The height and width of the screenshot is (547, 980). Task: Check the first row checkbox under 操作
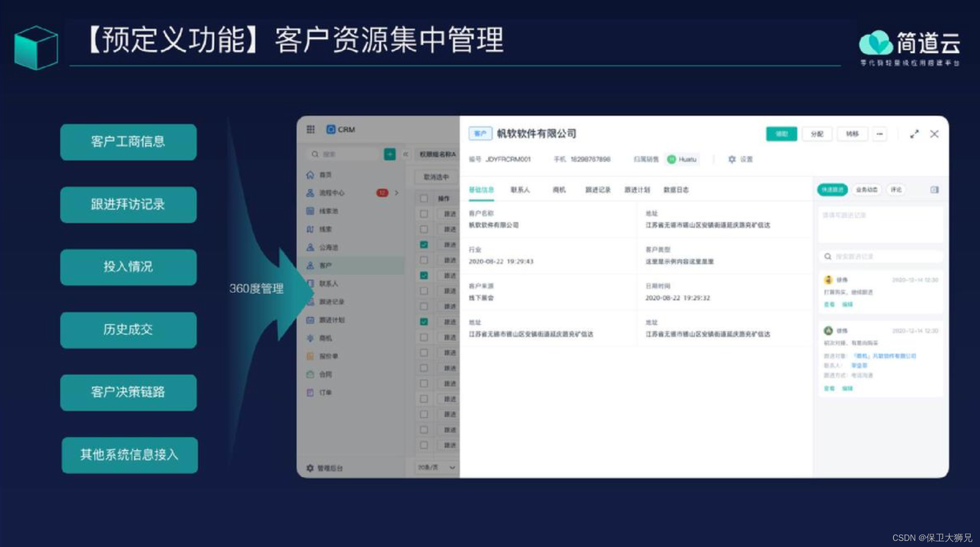coord(424,214)
